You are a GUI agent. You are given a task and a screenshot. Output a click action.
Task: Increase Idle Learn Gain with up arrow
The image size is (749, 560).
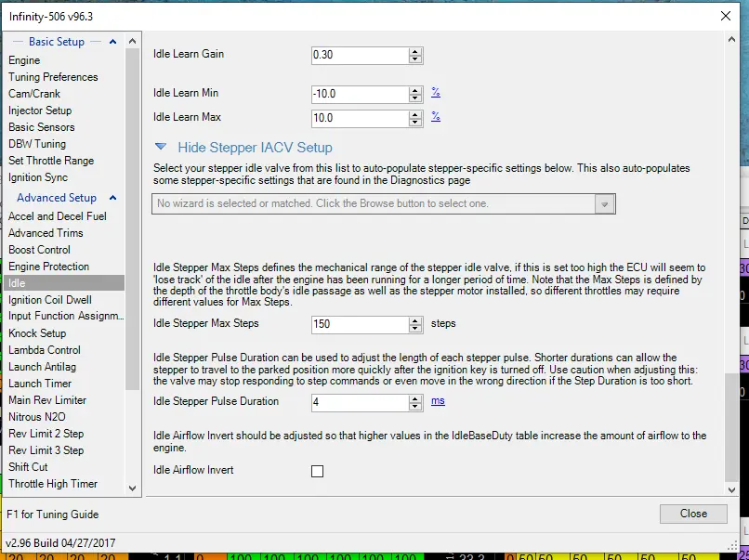[415, 52]
